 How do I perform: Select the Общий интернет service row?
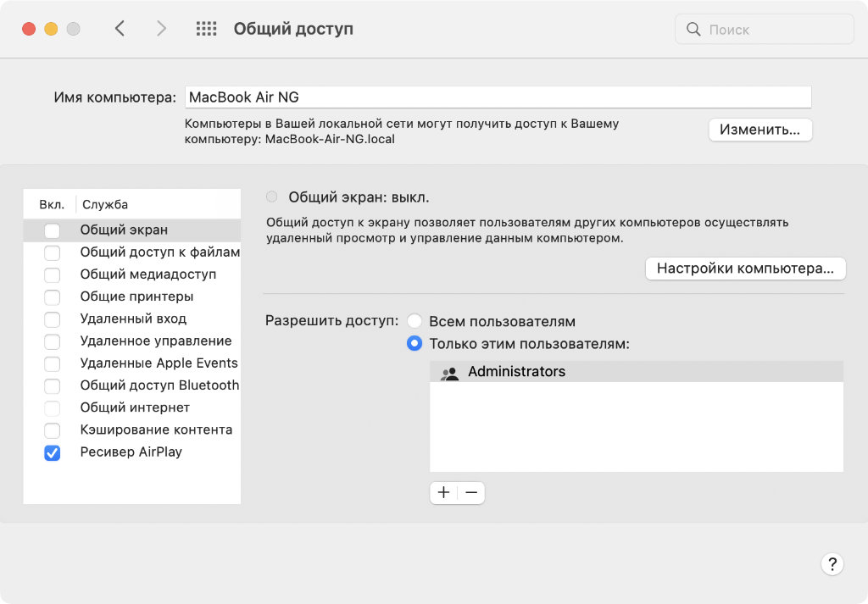tap(135, 407)
